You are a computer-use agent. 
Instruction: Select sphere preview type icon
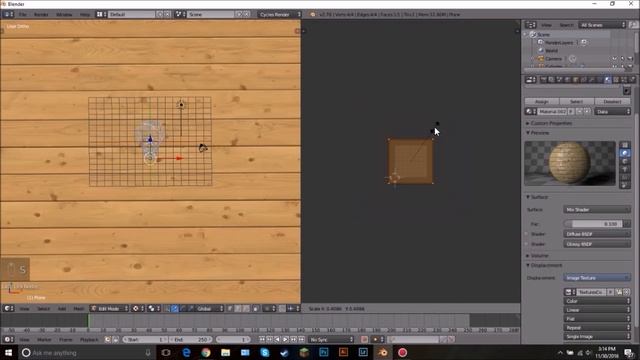pyautogui.click(x=624, y=153)
